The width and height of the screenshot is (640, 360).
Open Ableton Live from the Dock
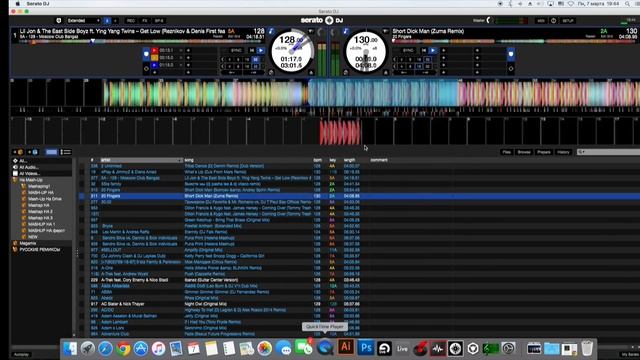402,349
